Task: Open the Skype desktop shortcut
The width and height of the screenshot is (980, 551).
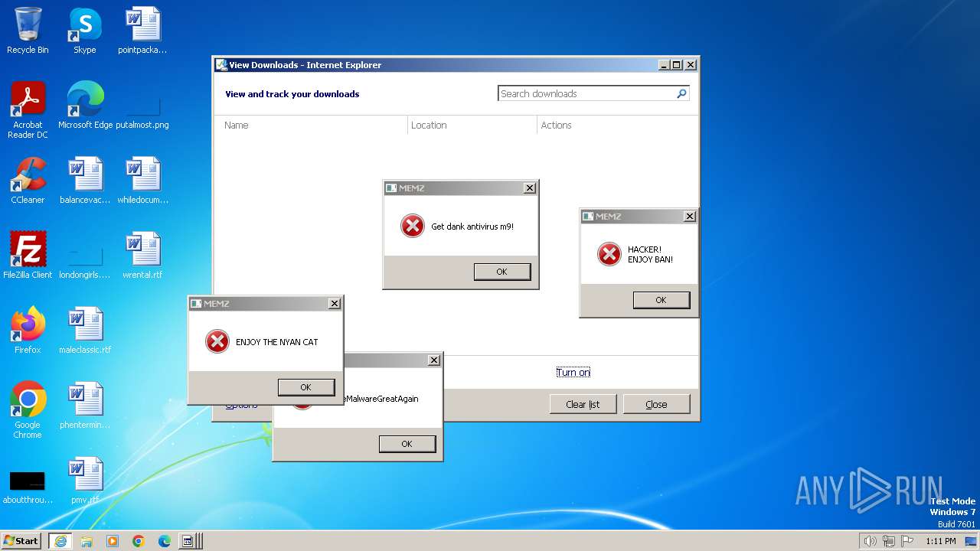Action: pos(85,31)
